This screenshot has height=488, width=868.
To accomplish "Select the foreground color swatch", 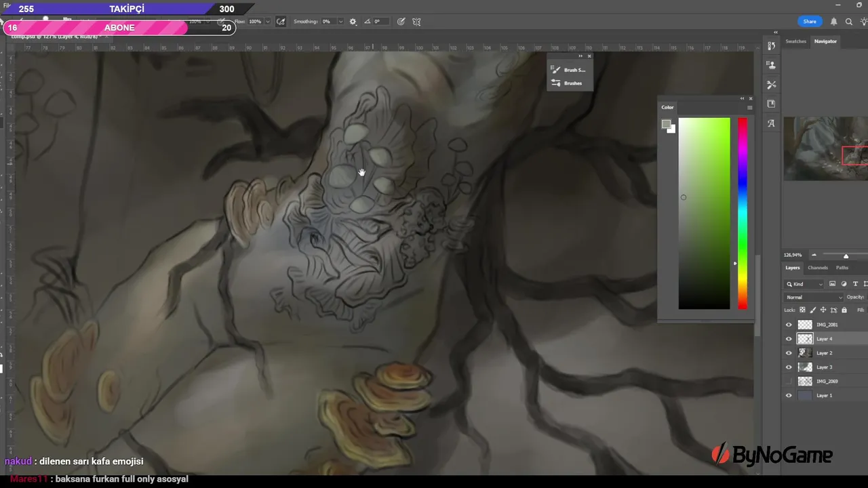I will point(666,124).
